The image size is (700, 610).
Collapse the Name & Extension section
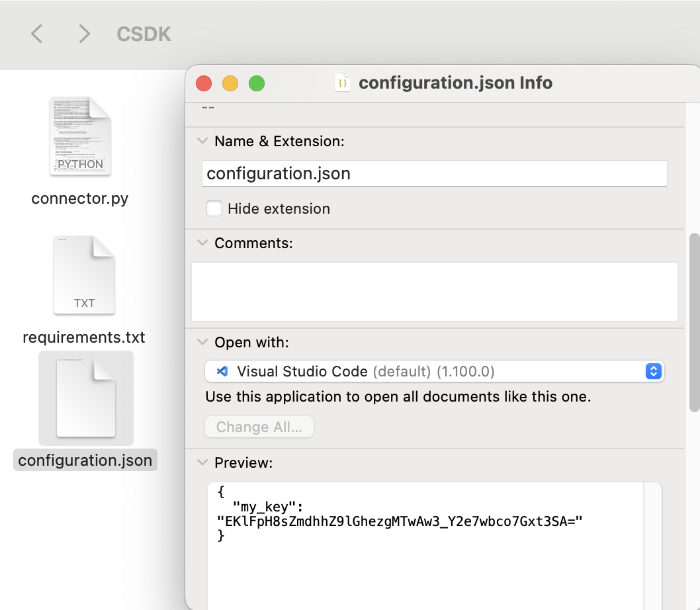point(202,141)
